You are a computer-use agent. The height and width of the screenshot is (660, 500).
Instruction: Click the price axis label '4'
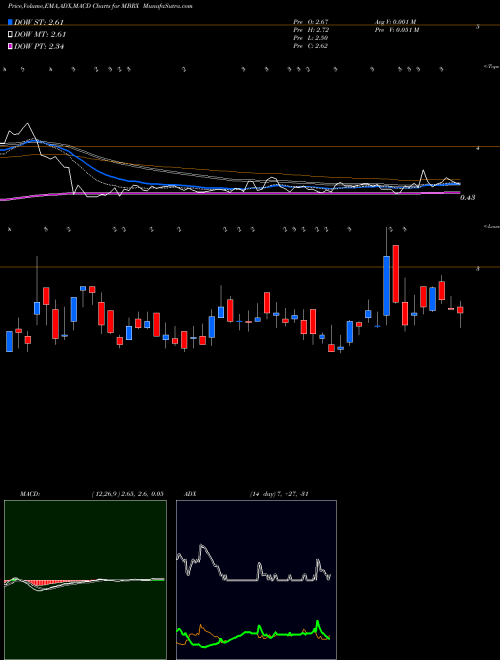tap(478, 148)
